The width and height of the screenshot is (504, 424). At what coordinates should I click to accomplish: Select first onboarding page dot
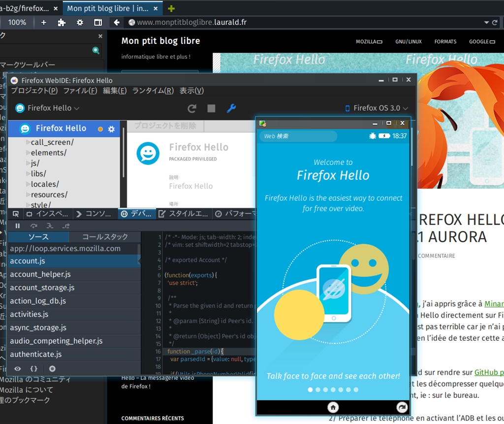[x=310, y=390]
